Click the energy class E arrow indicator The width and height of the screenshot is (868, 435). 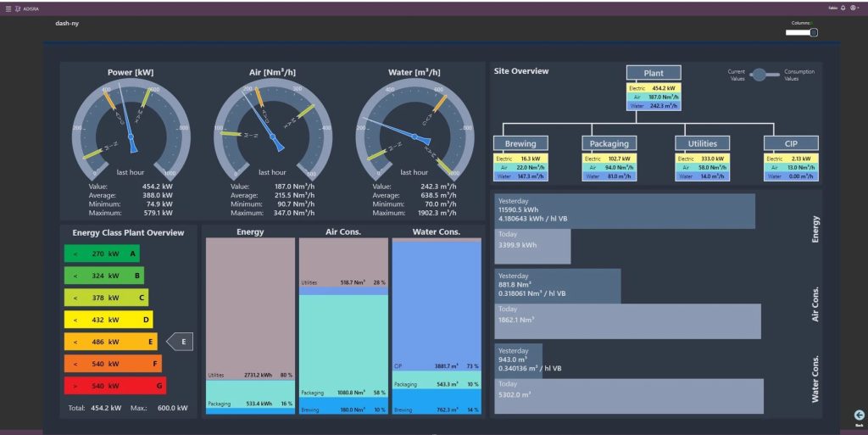[181, 342]
